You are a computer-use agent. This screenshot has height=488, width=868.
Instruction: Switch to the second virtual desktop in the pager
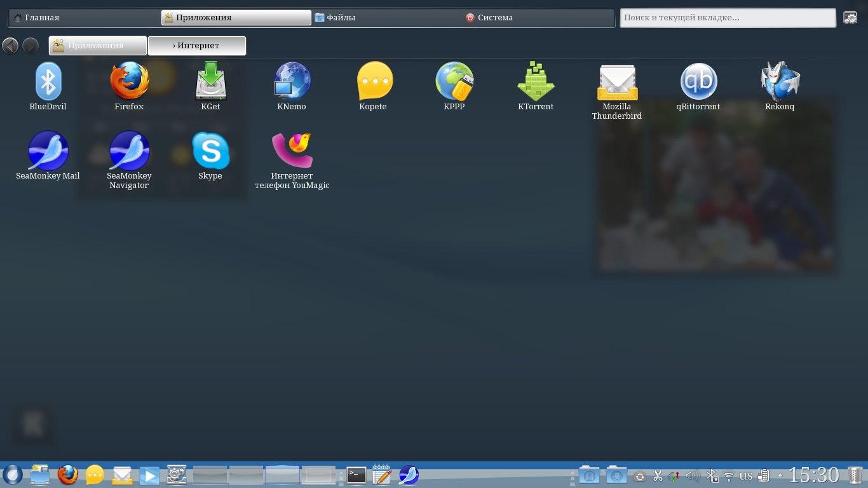click(246, 475)
